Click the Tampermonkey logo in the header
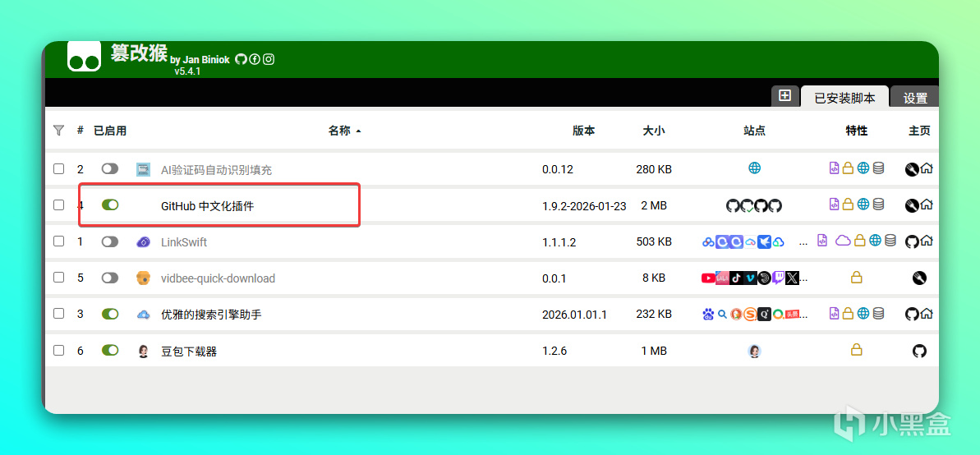The height and width of the screenshot is (455, 980). coord(85,57)
